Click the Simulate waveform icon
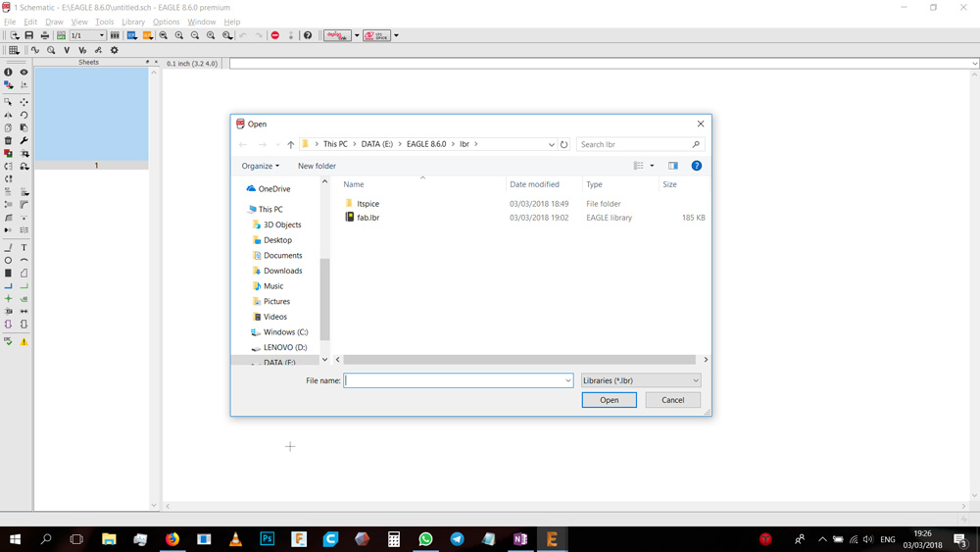980x552 pixels. coord(35,50)
